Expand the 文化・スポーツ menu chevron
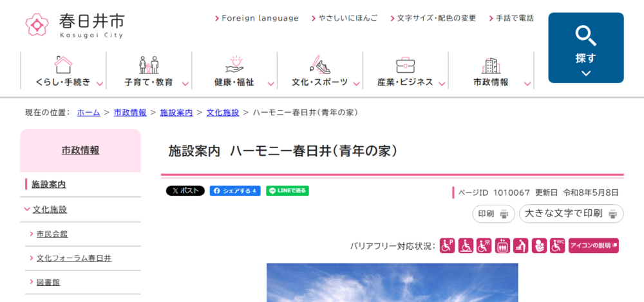This screenshot has height=302, width=644. 356,84
